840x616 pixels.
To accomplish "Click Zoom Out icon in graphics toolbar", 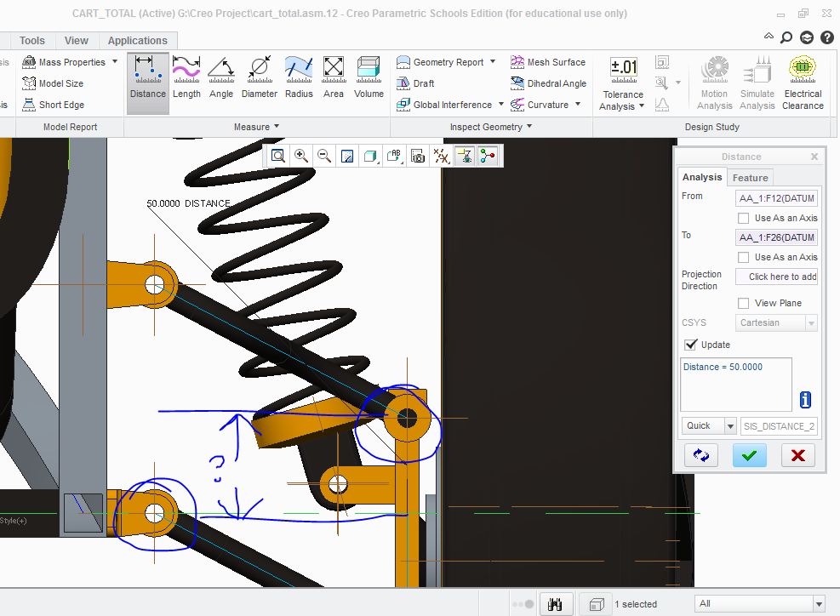I will pyautogui.click(x=324, y=156).
